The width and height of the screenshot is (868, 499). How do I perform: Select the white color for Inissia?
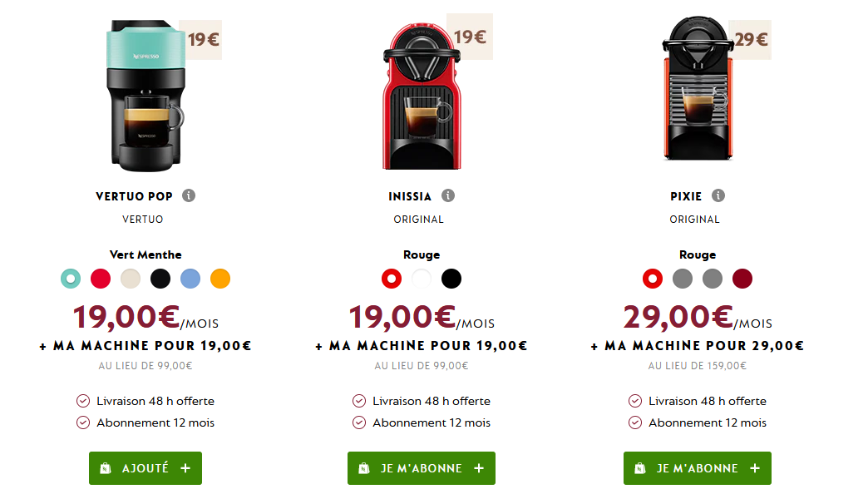click(x=422, y=279)
